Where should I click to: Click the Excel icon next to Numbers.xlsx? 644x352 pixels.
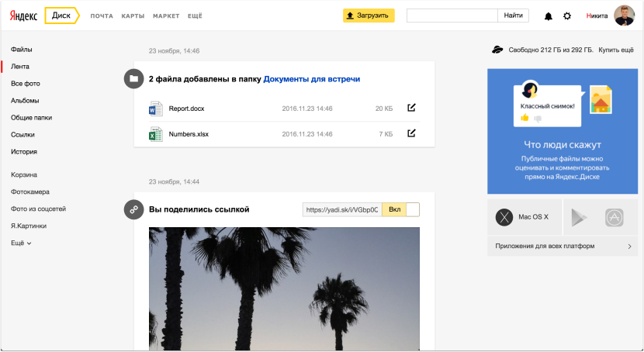tap(155, 134)
